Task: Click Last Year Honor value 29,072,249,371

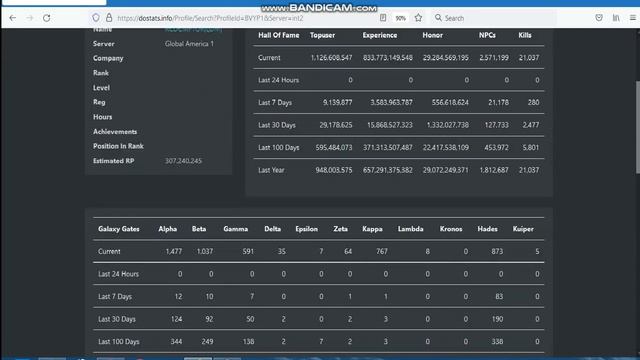Action: 445,170
